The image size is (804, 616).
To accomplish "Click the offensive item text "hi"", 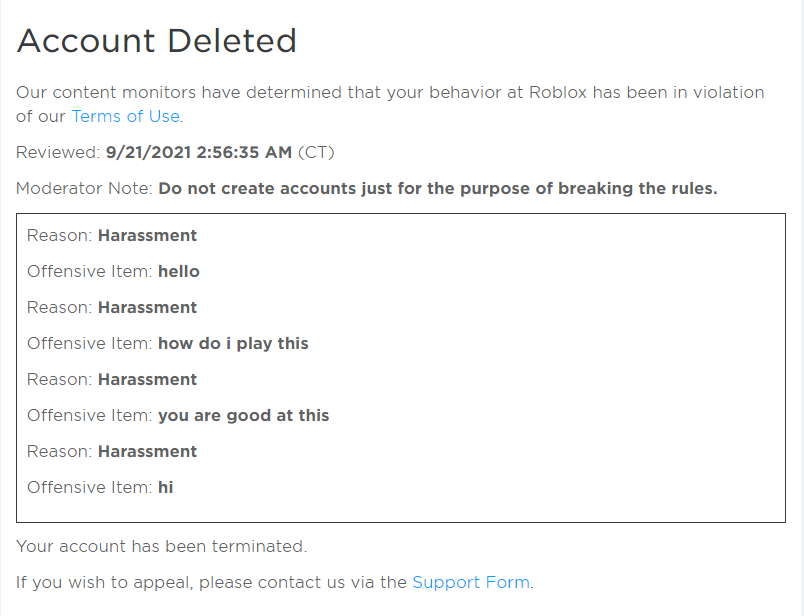I will 166,488.
